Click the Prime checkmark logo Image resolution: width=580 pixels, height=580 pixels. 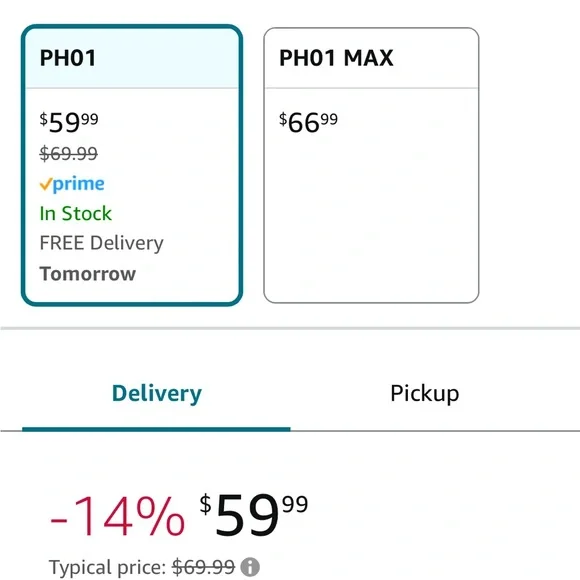[x=46, y=184]
